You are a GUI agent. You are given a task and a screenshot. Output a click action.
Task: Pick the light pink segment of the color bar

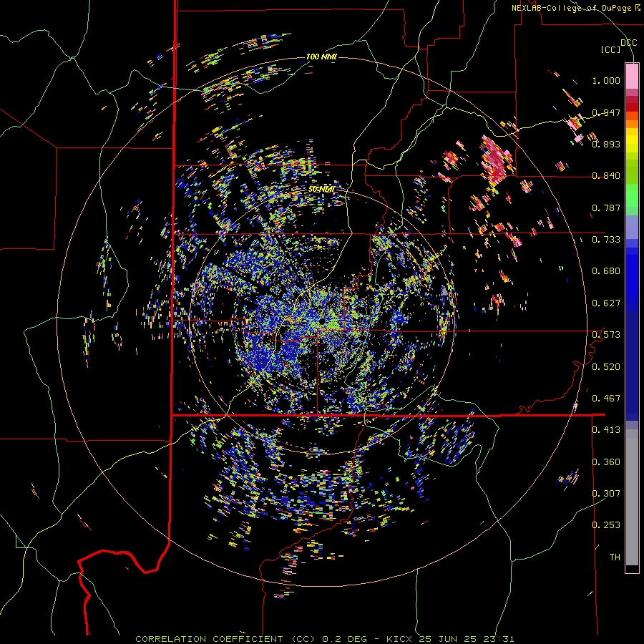632,76
